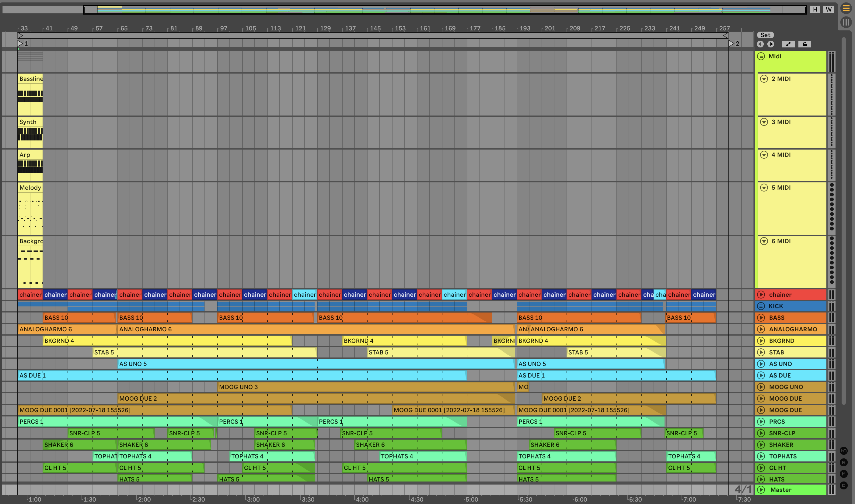The height and width of the screenshot is (504, 855).
Task: Select the Melody MIDI clip
Action: point(30,209)
